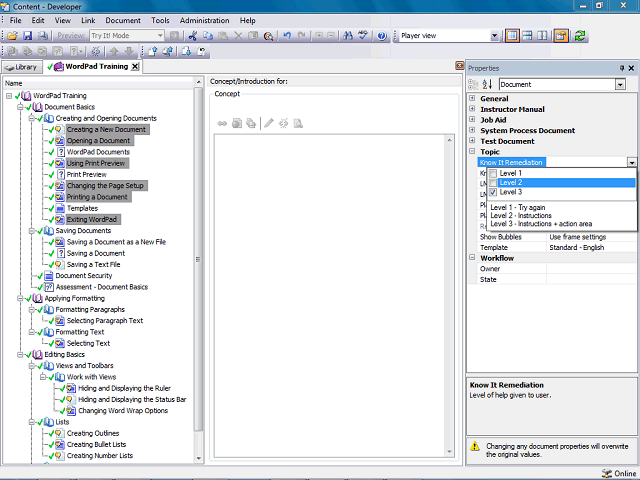
Task: Collapse the Topic property category
Action: click(x=472, y=151)
